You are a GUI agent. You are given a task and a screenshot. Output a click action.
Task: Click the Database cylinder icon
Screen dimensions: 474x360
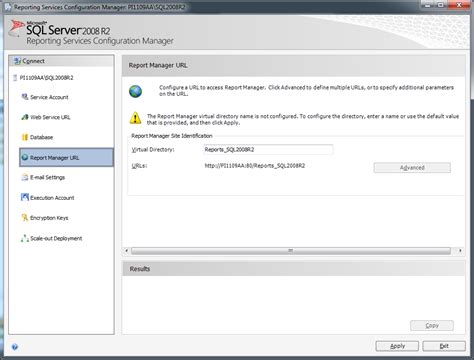(x=25, y=137)
